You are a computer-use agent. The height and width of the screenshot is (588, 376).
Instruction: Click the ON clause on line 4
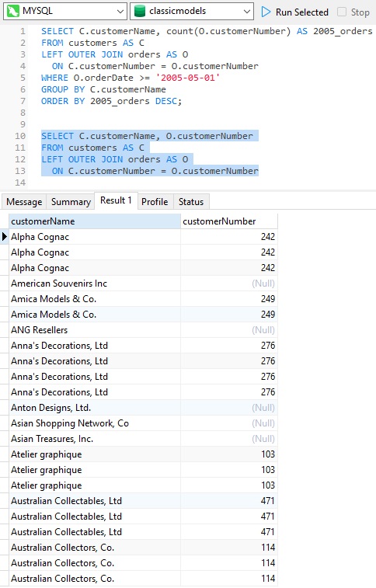(x=155, y=66)
